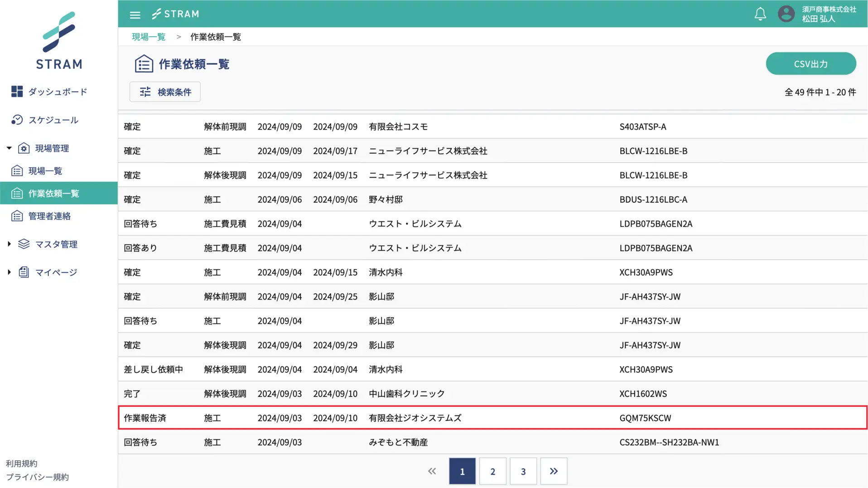Screen dimensions: 868x488
Task: Expand the マイページ section
Action: (9, 272)
